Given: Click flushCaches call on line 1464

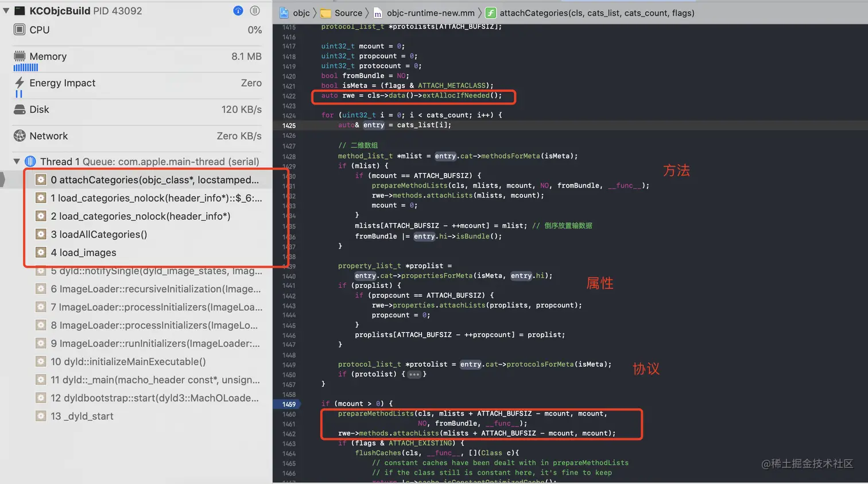Looking at the screenshot, I should point(378,453).
